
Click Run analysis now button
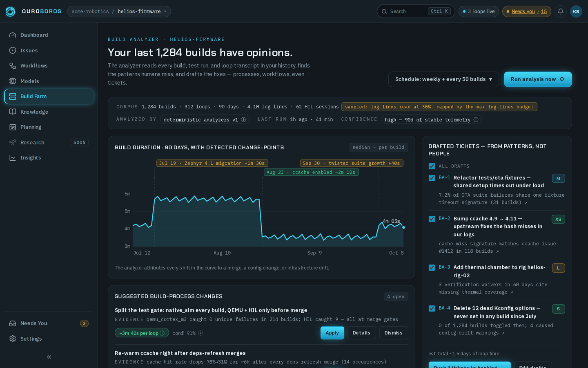(538, 79)
